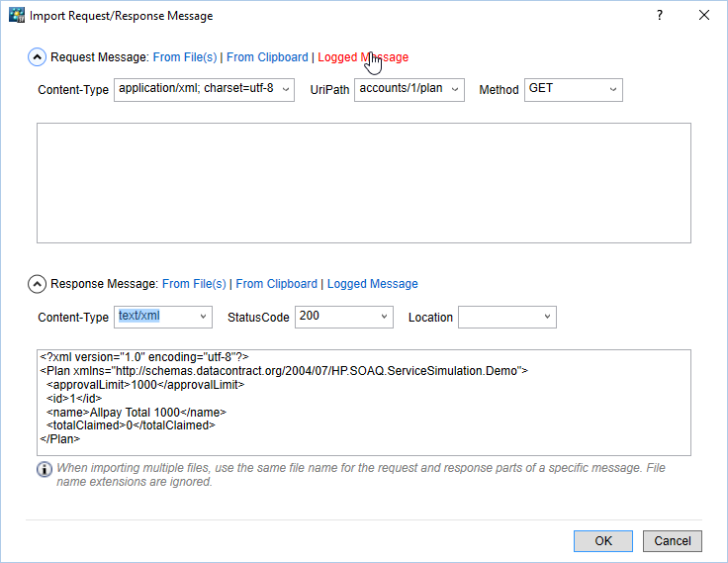The image size is (728, 563).
Task: Click inside the empty request message box
Action: 363,183
